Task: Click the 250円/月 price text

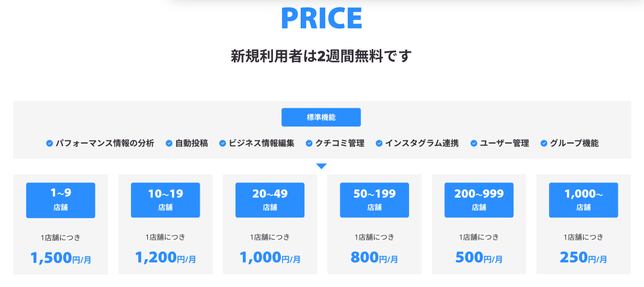Action: tap(583, 258)
